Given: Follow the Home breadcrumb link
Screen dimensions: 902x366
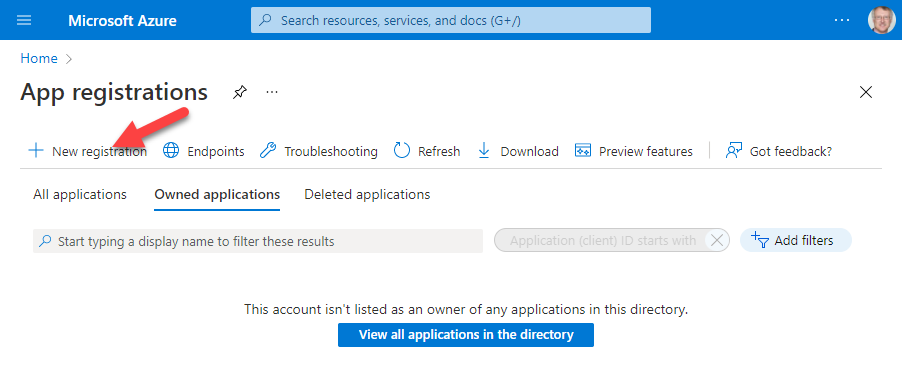Looking at the screenshot, I should (39, 59).
